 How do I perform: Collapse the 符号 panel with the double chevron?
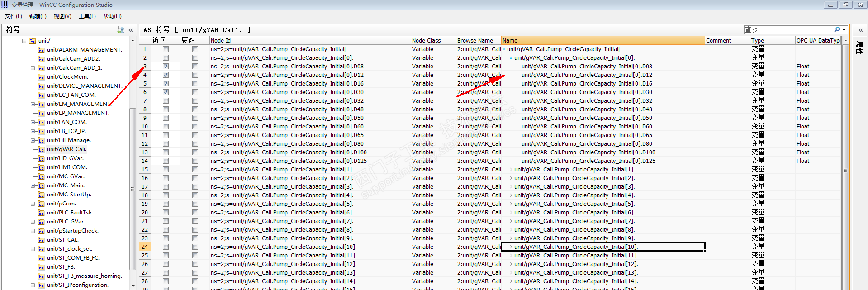131,30
